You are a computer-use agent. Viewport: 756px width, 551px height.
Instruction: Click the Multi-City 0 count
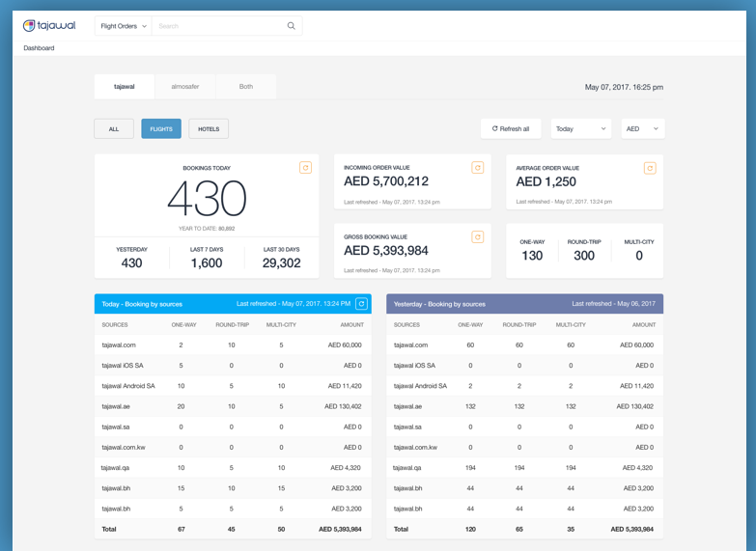coord(639,256)
